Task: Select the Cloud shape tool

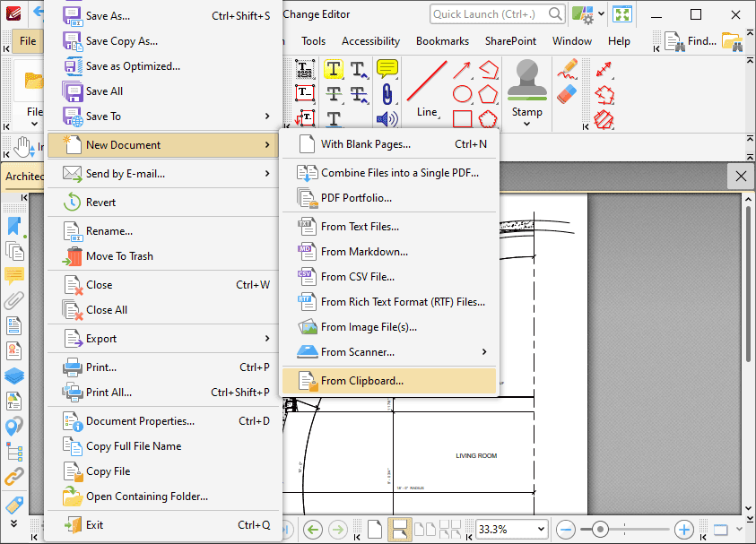Action: coord(488,118)
